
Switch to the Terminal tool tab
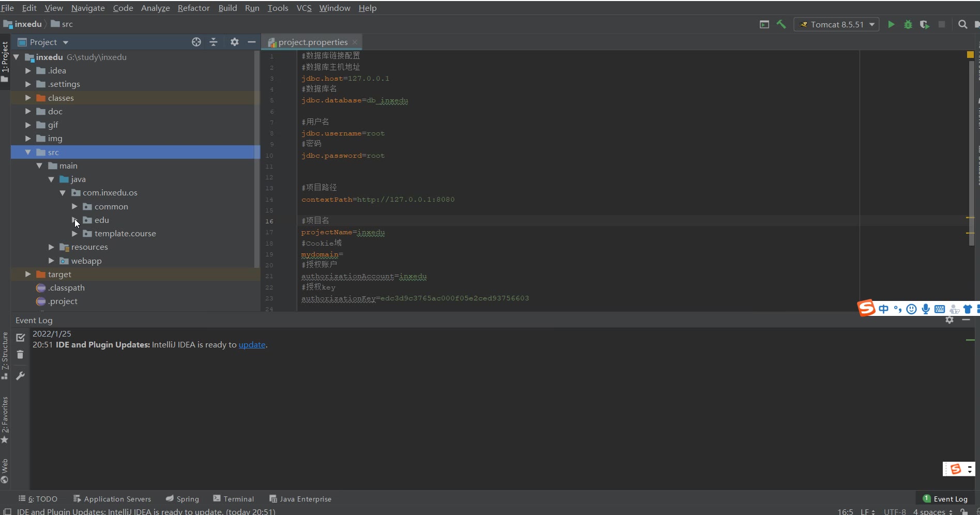[234, 499]
